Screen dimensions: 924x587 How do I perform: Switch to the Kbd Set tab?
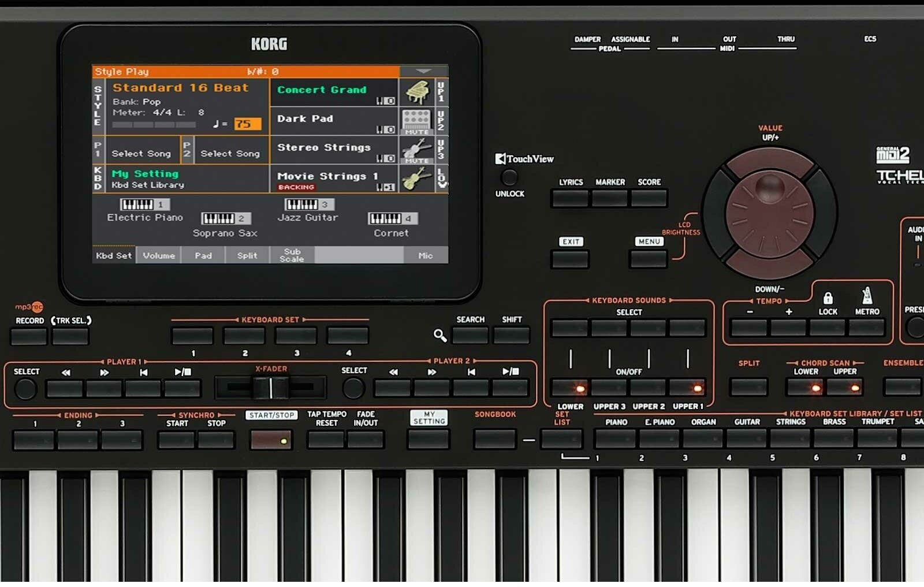tap(114, 255)
